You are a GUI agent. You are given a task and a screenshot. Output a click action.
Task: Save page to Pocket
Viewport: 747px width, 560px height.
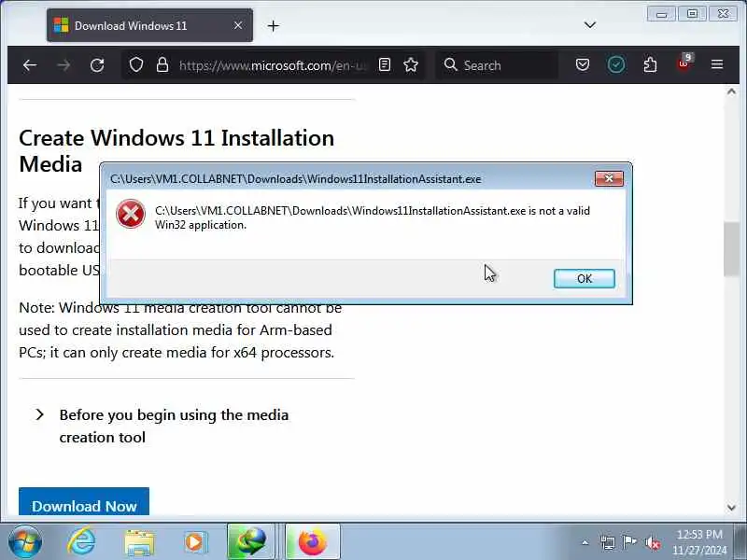point(582,64)
